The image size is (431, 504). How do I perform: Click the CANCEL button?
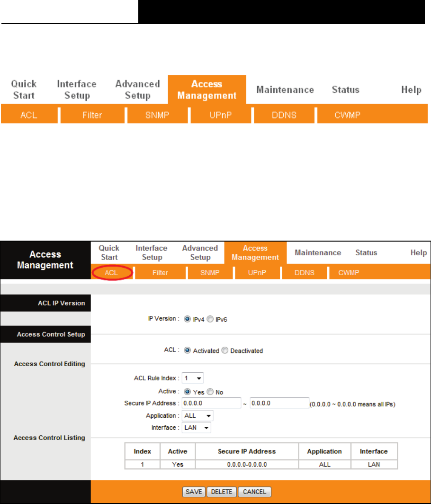click(x=254, y=492)
